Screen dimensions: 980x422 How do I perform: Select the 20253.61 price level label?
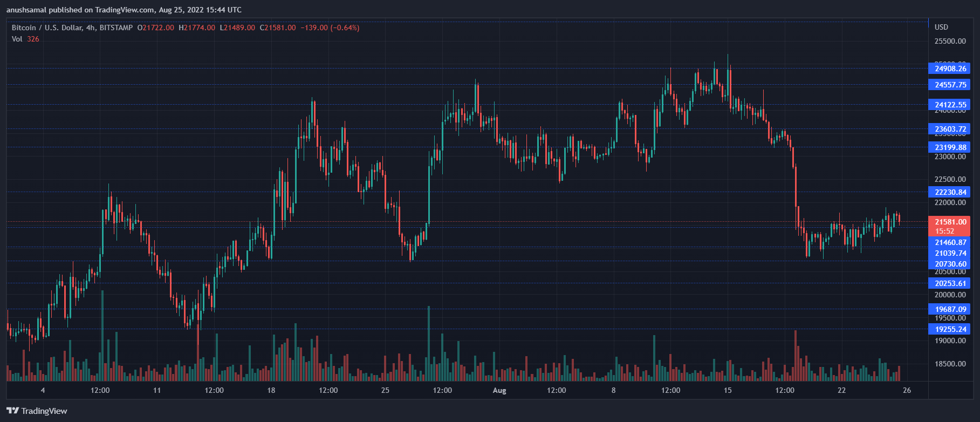(950, 283)
